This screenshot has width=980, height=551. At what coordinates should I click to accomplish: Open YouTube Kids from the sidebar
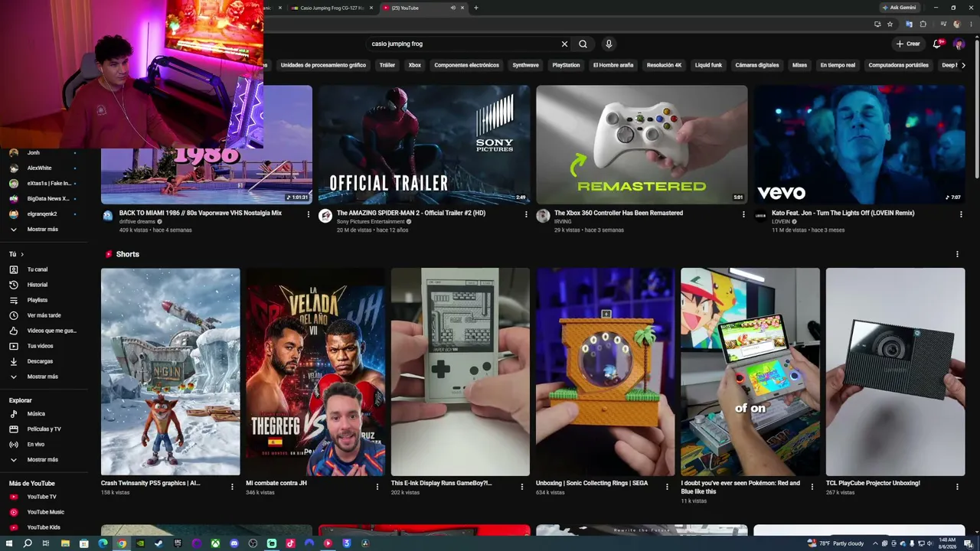[43, 527]
